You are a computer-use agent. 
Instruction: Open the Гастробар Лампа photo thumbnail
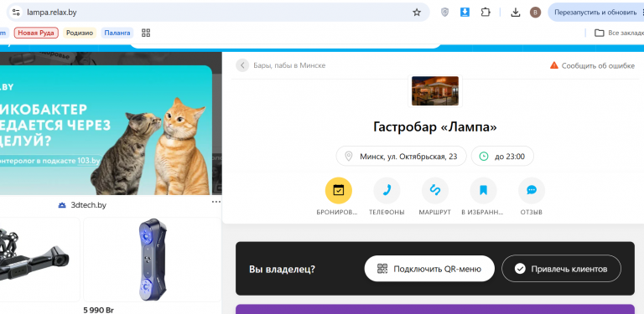[x=435, y=91]
